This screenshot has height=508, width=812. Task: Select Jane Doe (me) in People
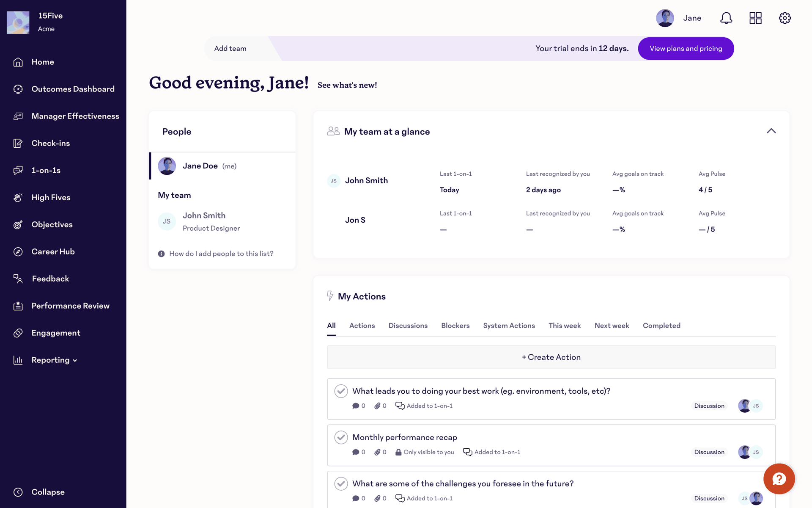[x=222, y=166]
